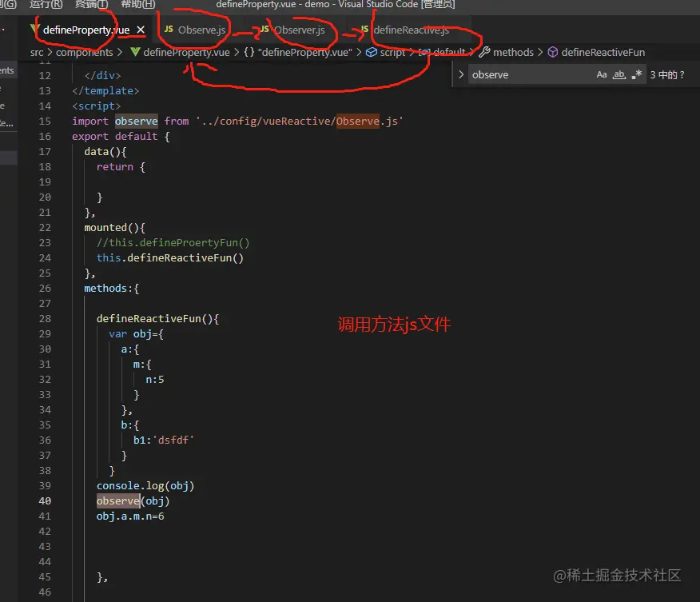The image size is (700, 602).
Task: Click the commented //this.defineProertyFun() line
Action: pos(173,242)
